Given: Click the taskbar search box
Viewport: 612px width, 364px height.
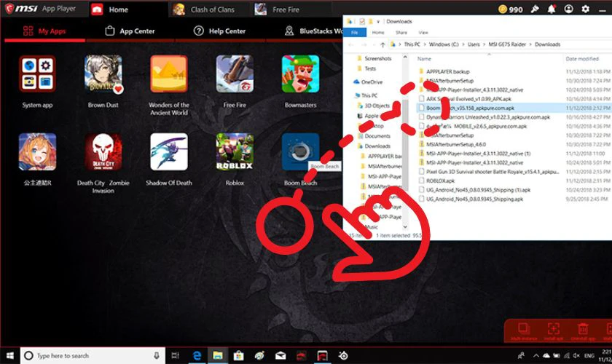Looking at the screenshot, I should [x=93, y=355].
